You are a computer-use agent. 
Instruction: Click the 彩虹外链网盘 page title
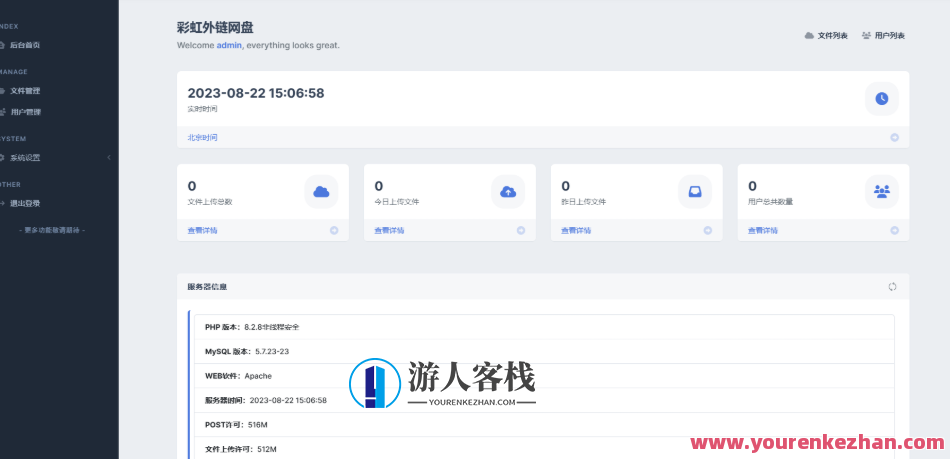215,27
